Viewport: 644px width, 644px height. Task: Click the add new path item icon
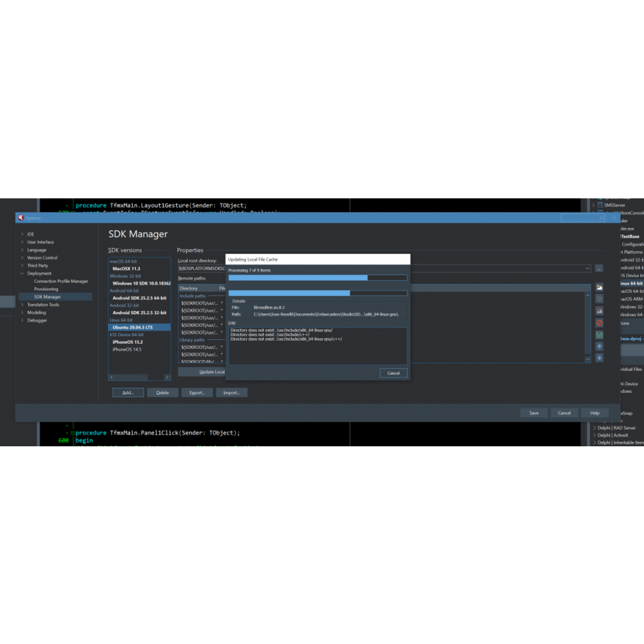coord(599,287)
